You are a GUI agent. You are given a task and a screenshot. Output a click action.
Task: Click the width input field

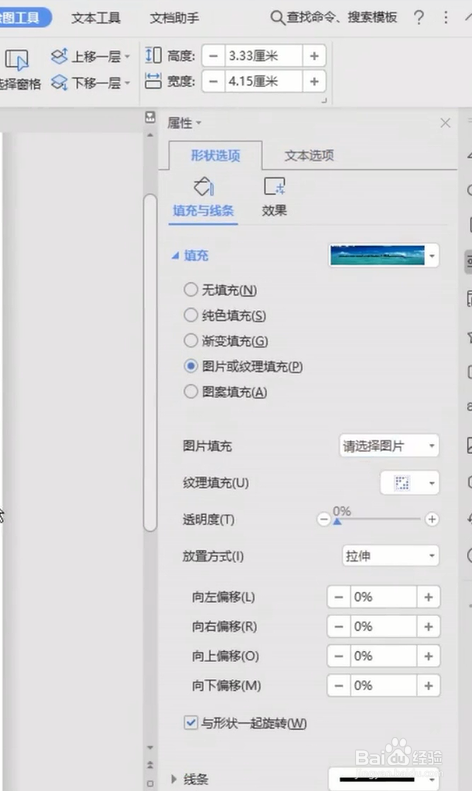tap(263, 81)
